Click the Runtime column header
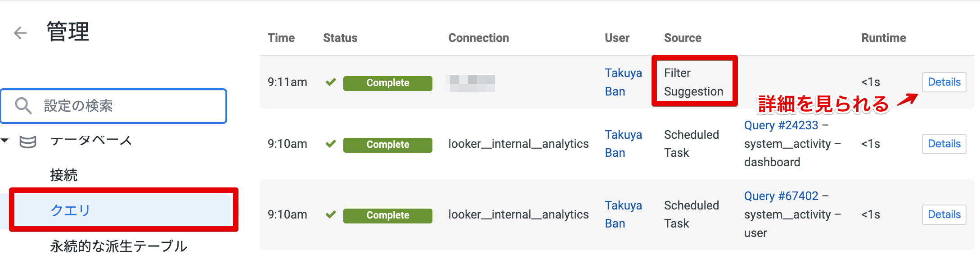Screen dimensions: 980x255 (883, 38)
